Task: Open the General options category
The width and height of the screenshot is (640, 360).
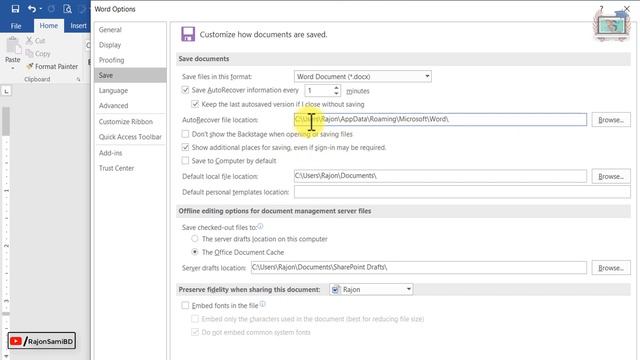Action: [x=130, y=30]
